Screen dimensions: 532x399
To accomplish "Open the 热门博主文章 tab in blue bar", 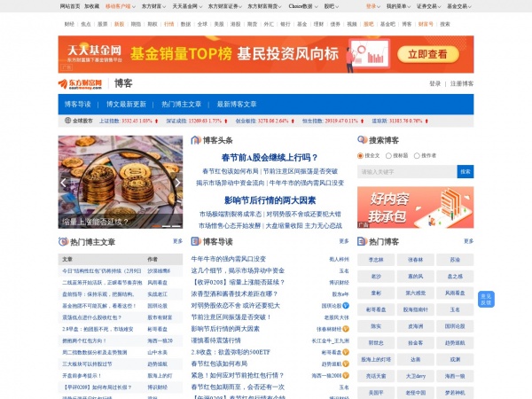I will coord(181,104).
